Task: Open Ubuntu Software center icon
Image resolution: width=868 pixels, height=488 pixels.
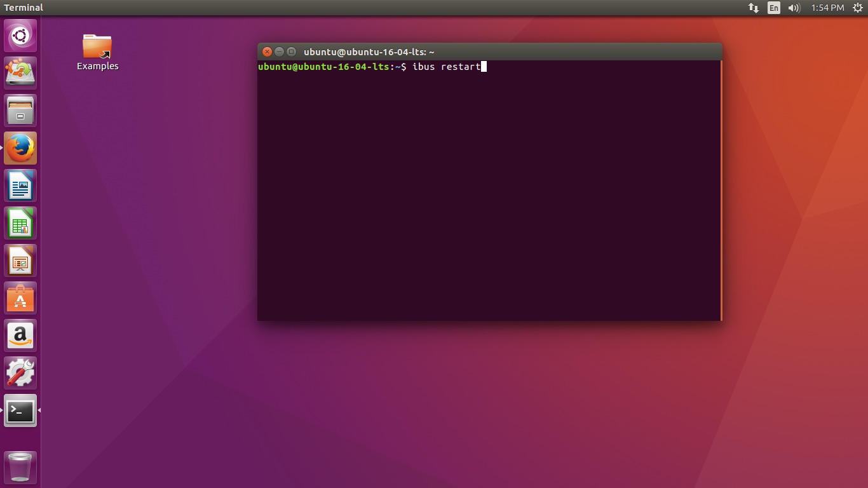Action: tap(20, 298)
